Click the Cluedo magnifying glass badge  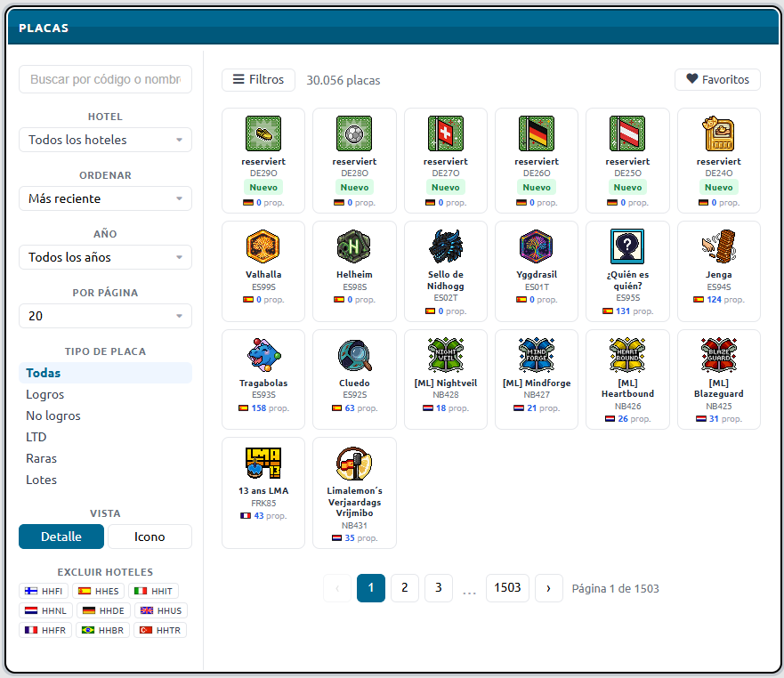point(354,355)
